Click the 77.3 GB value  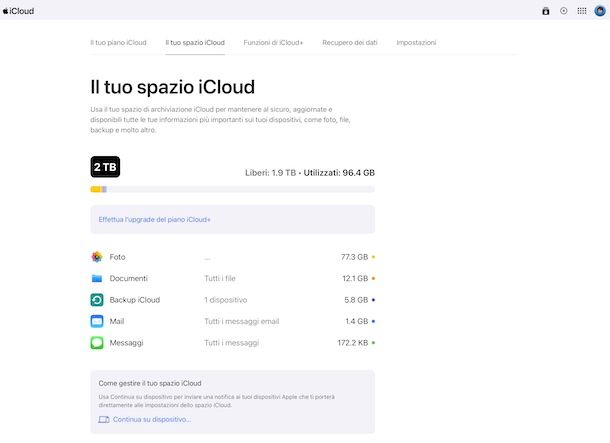click(354, 257)
